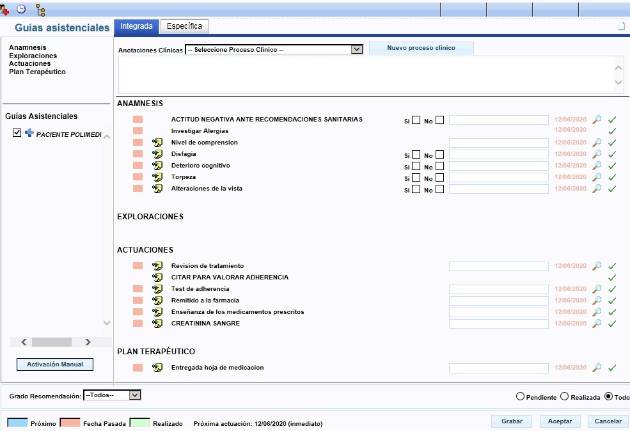The height and width of the screenshot is (431, 630).
Task: Check 'Si' for Alteraciones de la vista
Action: tap(417, 188)
